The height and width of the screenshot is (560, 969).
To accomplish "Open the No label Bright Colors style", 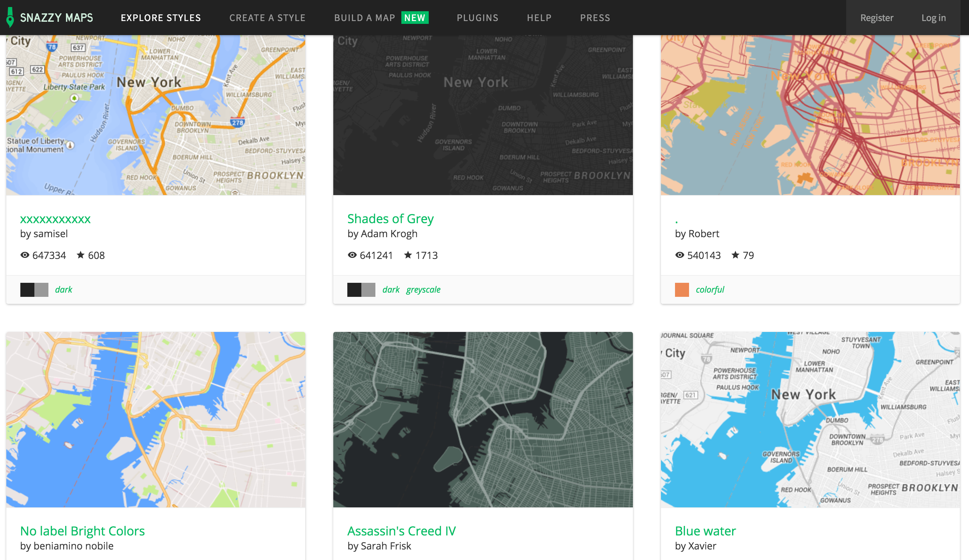I will (82, 531).
